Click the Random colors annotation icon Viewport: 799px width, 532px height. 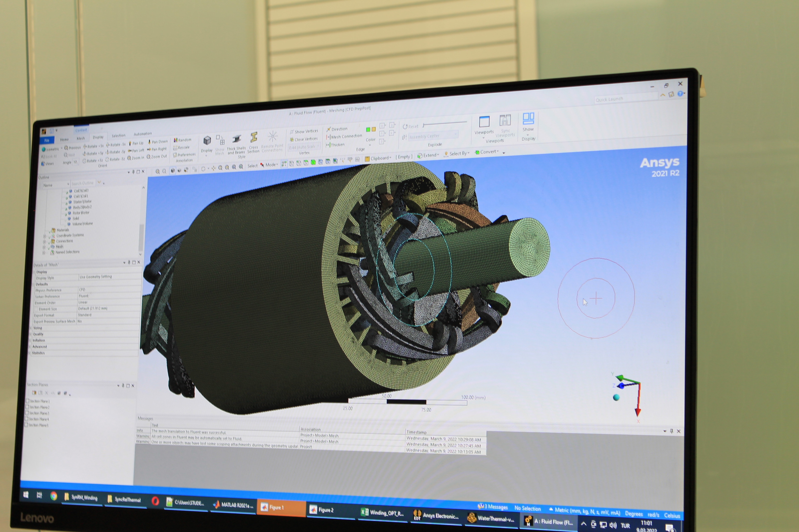click(176, 140)
